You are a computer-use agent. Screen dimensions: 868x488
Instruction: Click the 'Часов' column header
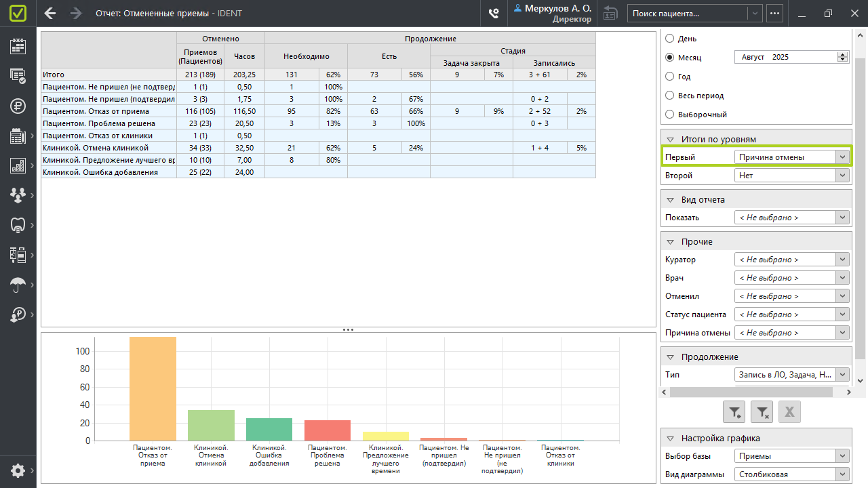point(244,57)
